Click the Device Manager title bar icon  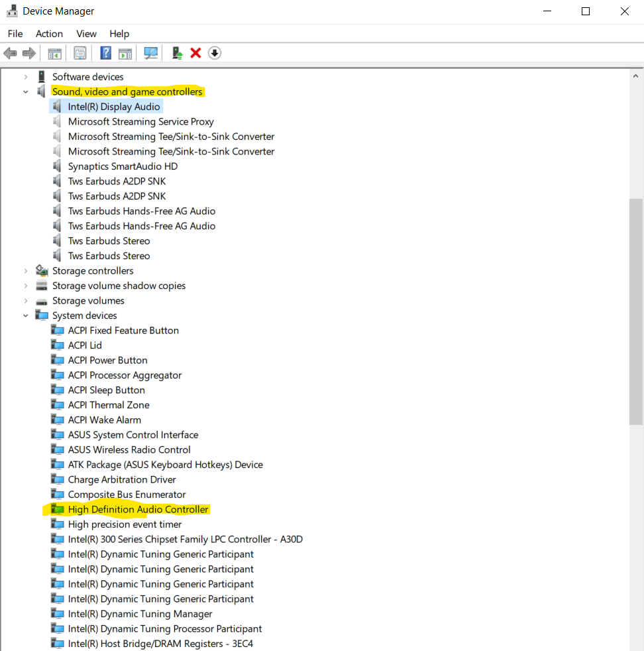[x=12, y=11]
